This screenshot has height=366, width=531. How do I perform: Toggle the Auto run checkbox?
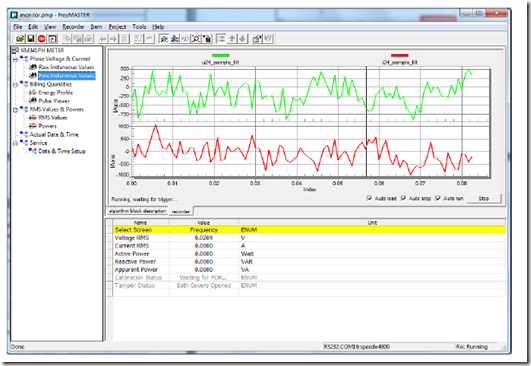(x=438, y=198)
